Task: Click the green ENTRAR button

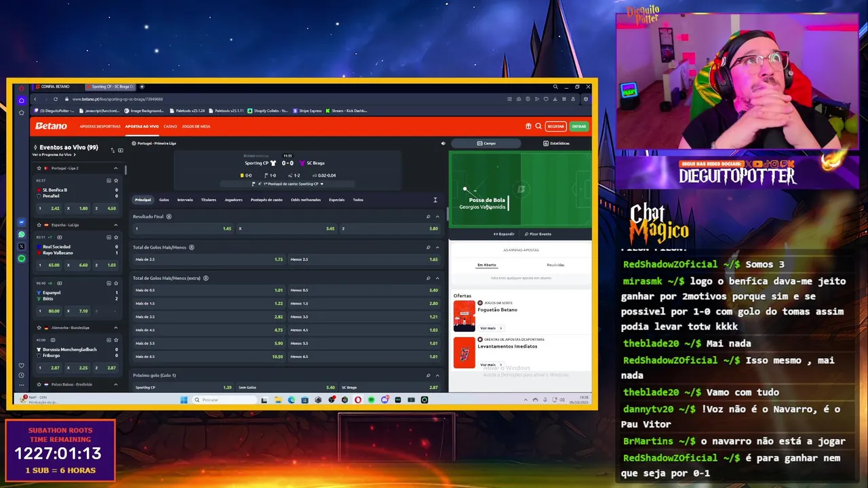Action: click(x=578, y=126)
